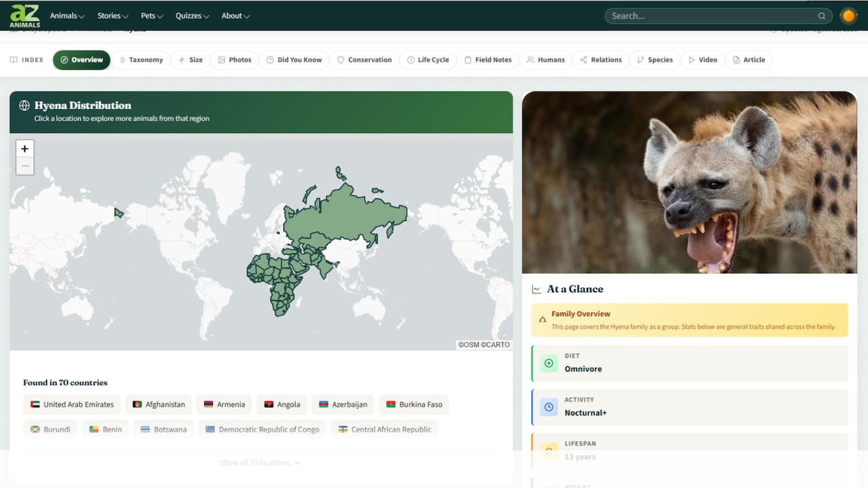The height and width of the screenshot is (488, 868).
Task: Click the Family Overview tent icon
Action: [x=542, y=319]
